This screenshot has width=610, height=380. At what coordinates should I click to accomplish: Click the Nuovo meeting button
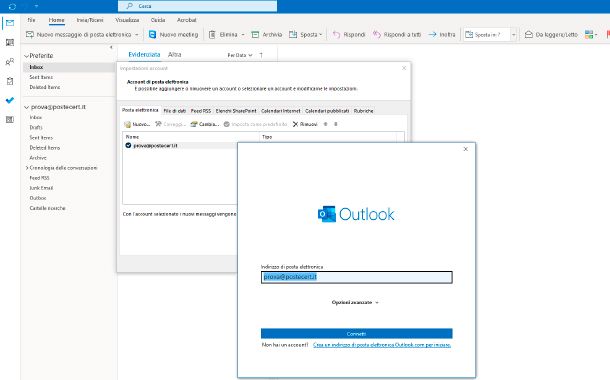coord(174,35)
